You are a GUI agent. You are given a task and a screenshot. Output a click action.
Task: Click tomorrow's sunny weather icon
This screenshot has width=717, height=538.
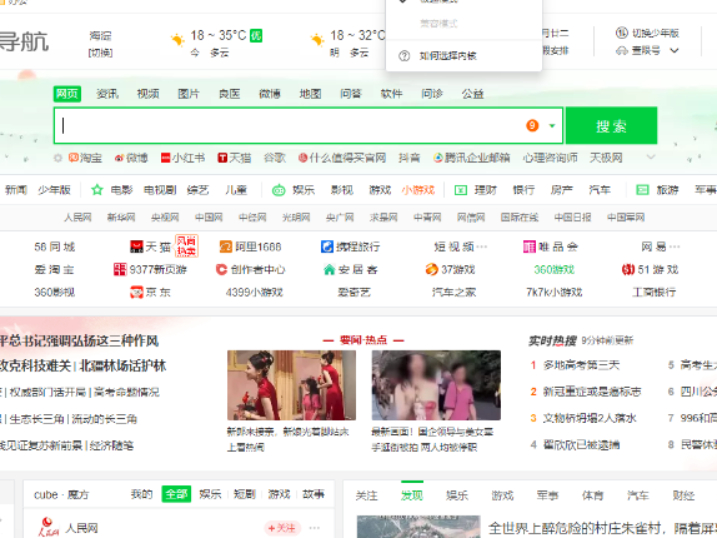tap(317, 40)
